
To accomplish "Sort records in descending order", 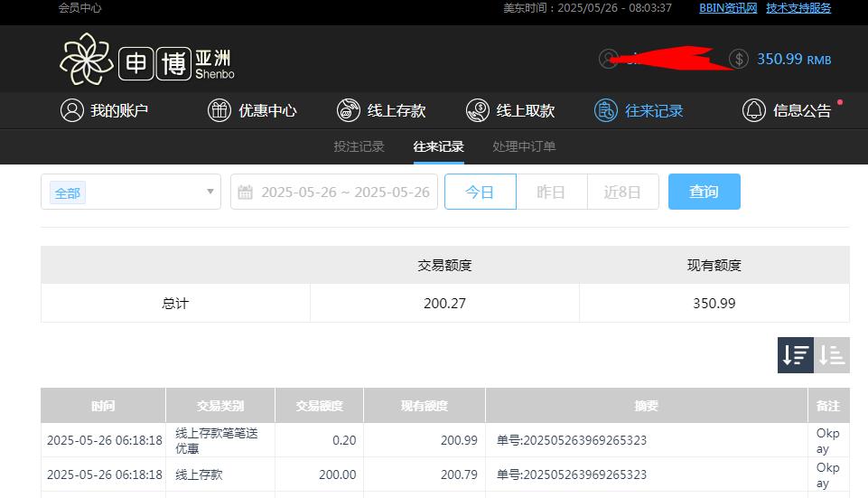I will (x=796, y=355).
